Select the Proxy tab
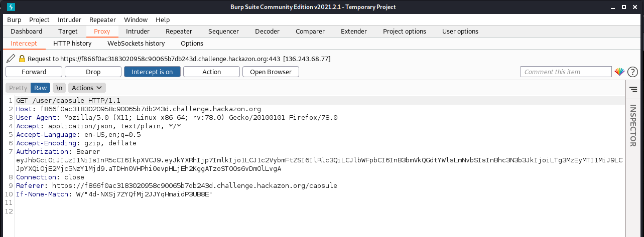This screenshot has height=237, width=644. [102, 31]
